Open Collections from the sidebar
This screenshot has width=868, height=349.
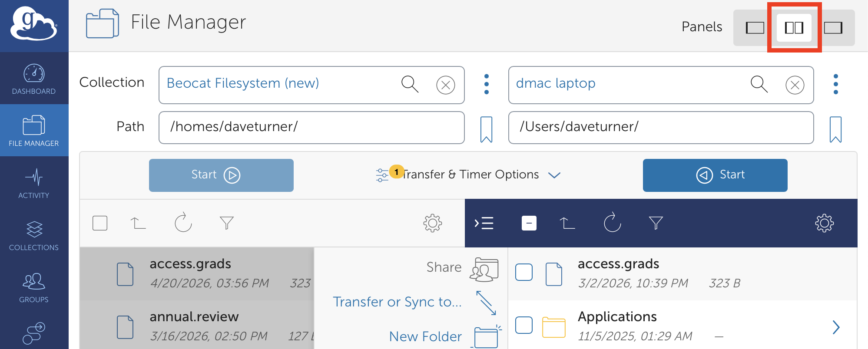click(x=34, y=235)
